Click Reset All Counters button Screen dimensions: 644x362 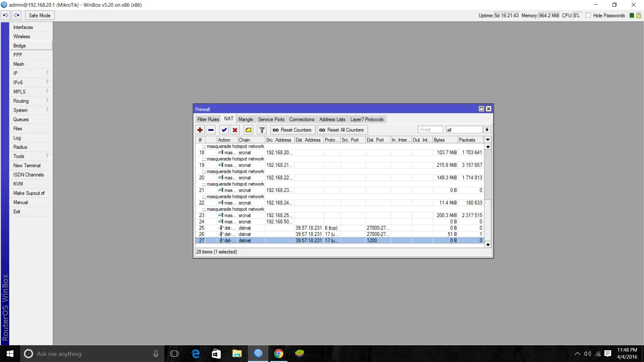[342, 130]
